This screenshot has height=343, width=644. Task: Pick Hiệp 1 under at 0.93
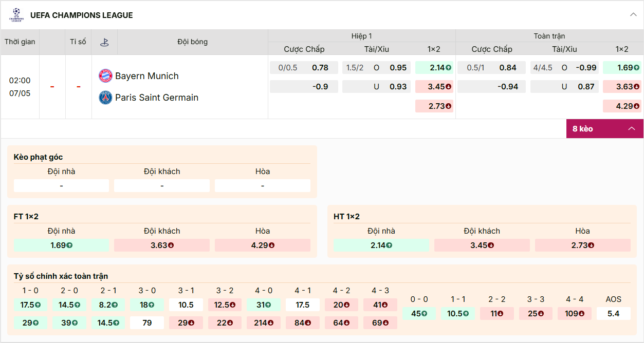(377, 87)
